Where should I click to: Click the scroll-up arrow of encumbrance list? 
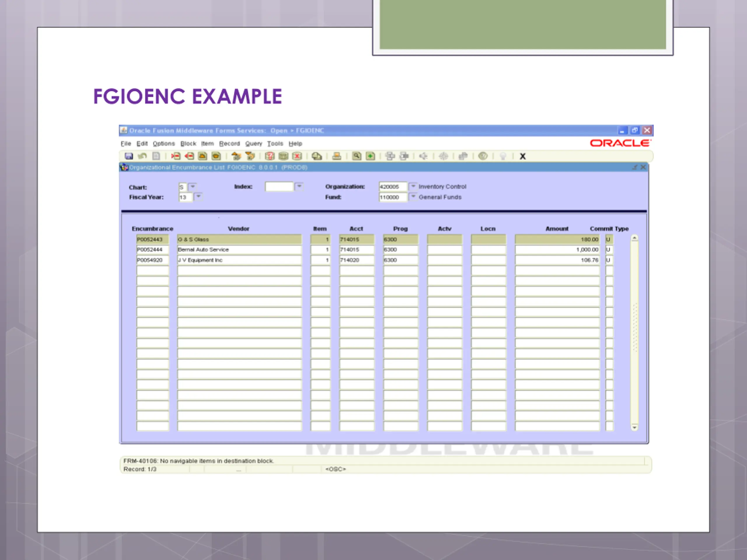pos(635,238)
